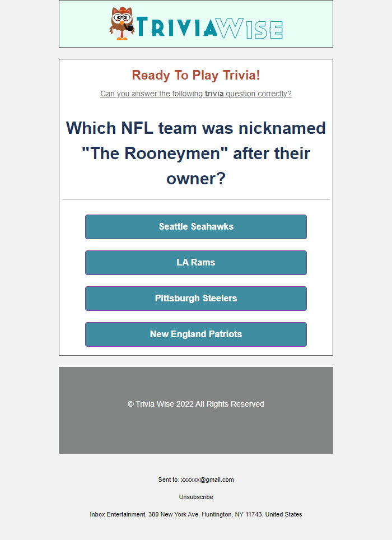Select the New England Patriots answer
Screen dimensions: 392x540
pos(195,334)
